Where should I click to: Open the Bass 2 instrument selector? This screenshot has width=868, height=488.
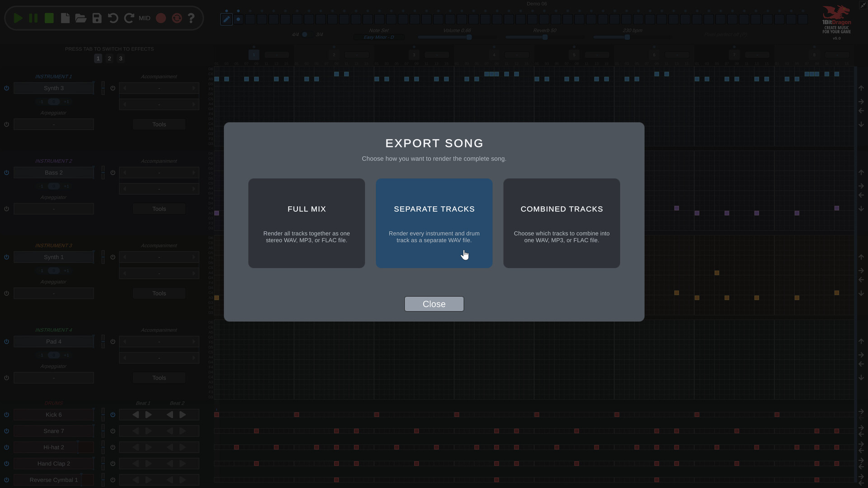[54, 173]
